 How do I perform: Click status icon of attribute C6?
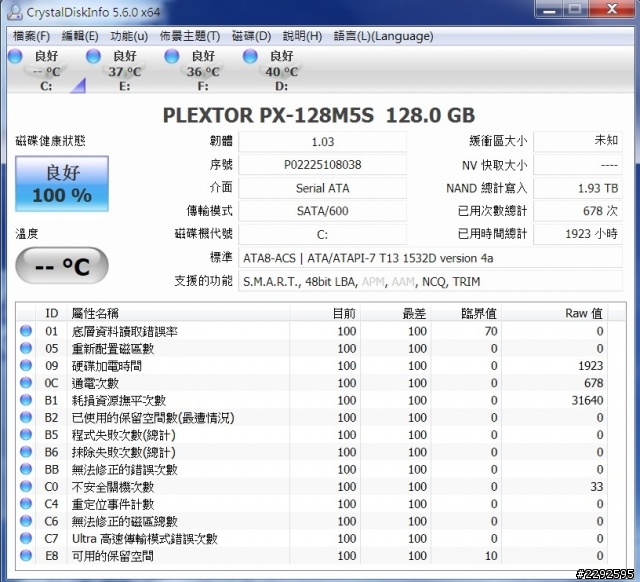coord(26,521)
